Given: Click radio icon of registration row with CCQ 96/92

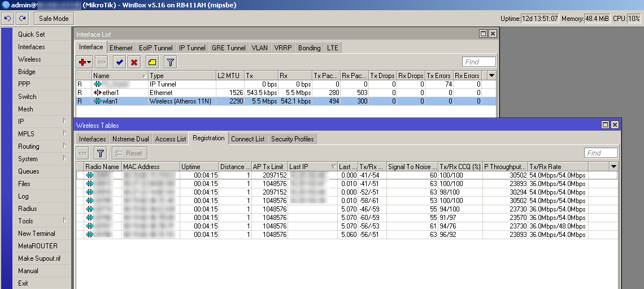Looking at the screenshot, I should click(x=89, y=235).
